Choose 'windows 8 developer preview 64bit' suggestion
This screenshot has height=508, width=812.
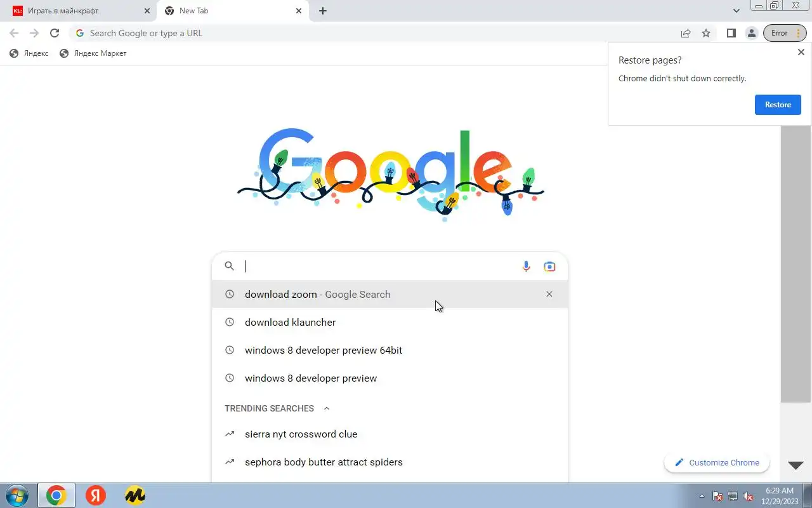tap(390, 350)
